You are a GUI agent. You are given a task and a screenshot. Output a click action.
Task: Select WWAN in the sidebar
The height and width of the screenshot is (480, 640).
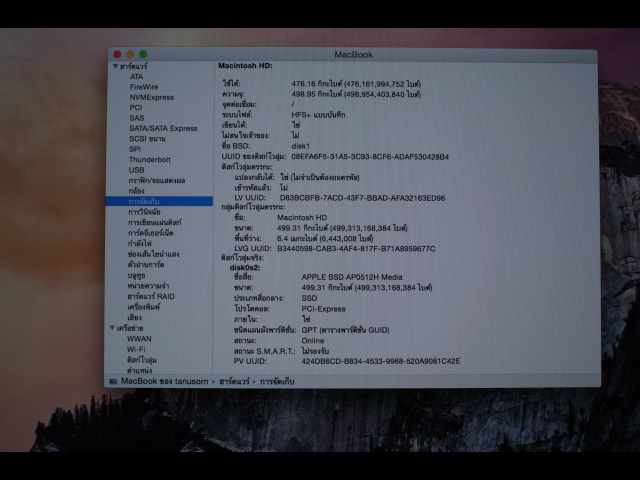point(139,339)
